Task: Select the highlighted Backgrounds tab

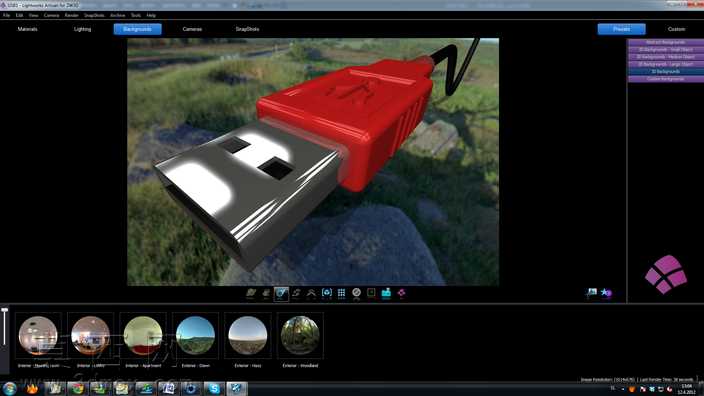Action: pyautogui.click(x=137, y=29)
